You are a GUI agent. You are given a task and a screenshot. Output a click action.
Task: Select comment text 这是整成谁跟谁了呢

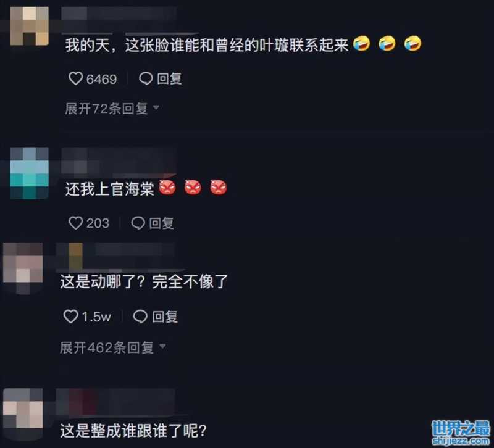[x=133, y=431]
